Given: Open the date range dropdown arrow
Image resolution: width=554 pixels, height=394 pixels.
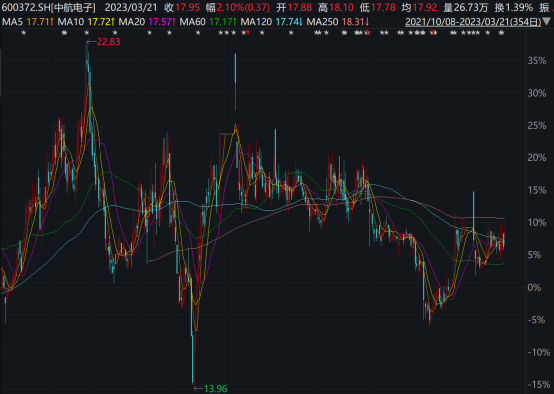Looking at the screenshot, I should [x=547, y=22].
